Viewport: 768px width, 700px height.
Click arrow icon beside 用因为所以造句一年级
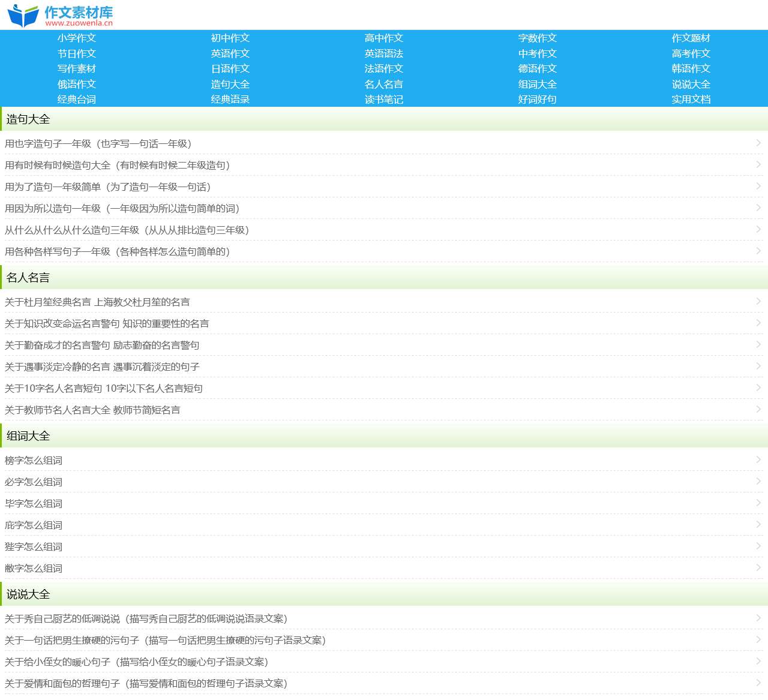758,208
